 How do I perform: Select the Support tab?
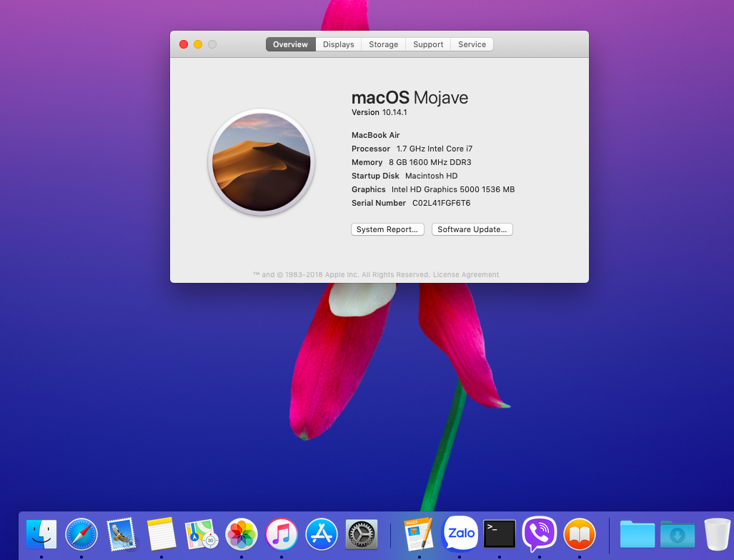428,44
